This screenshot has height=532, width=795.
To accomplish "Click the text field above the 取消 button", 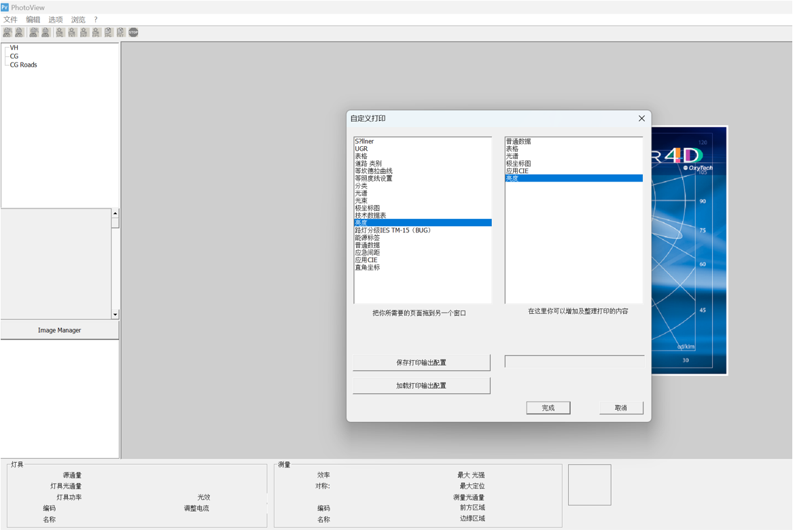I will coord(574,361).
